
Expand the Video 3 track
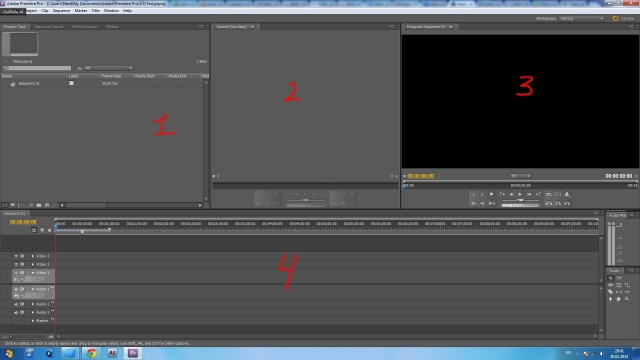click(33, 256)
